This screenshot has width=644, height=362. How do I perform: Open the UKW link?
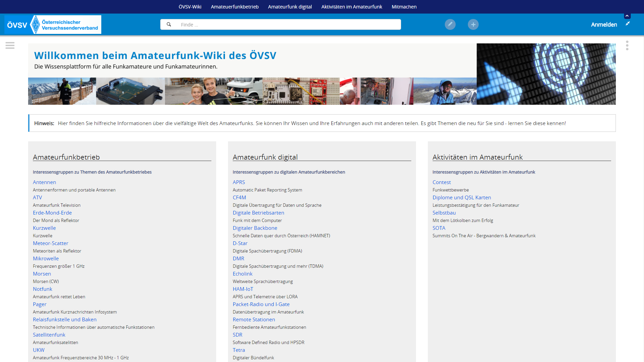coord(39,350)
